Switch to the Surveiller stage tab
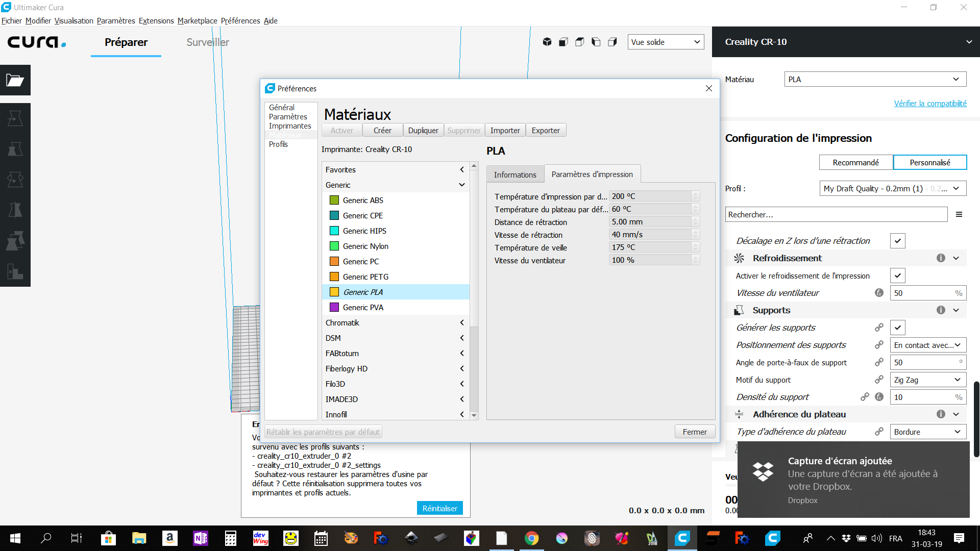980x551 pixels. tap(208, 42)
